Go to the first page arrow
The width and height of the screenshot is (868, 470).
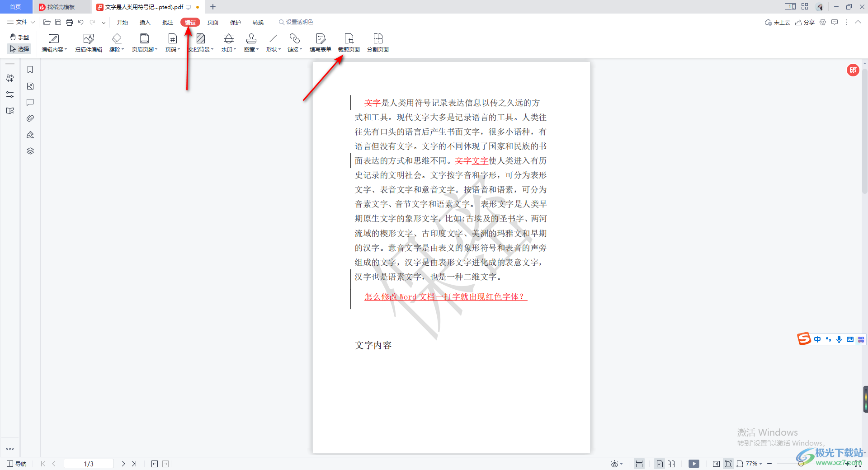click(43, 464)
